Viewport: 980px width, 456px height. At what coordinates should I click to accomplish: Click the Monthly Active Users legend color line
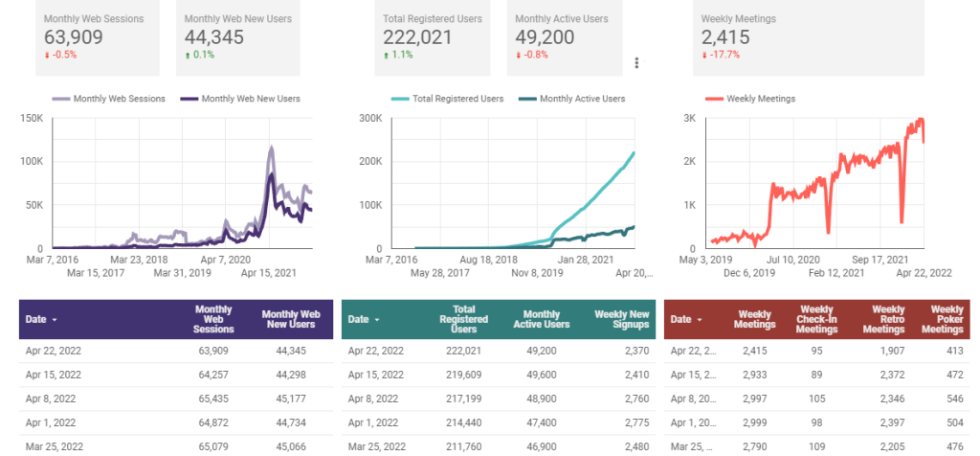coord(527,99)
